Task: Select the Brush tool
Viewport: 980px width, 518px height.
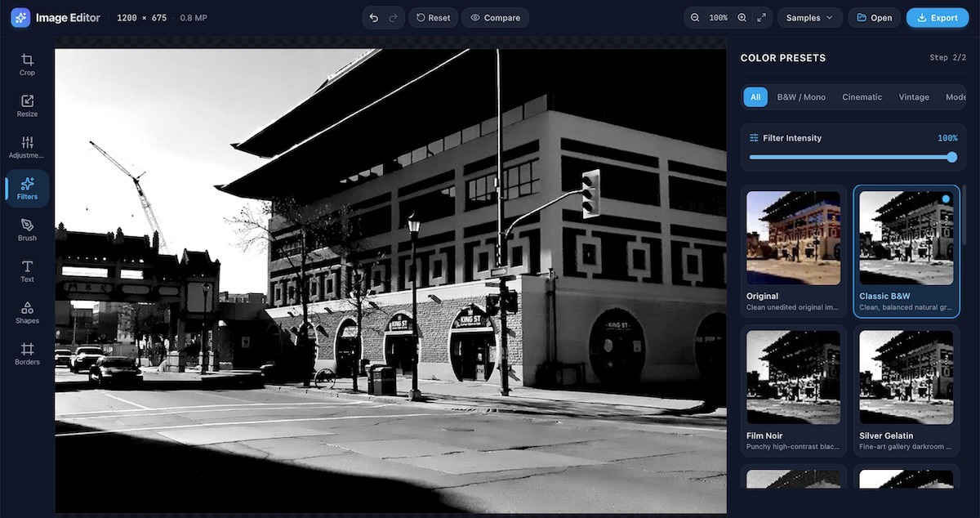Action: (x=27, y=230)
